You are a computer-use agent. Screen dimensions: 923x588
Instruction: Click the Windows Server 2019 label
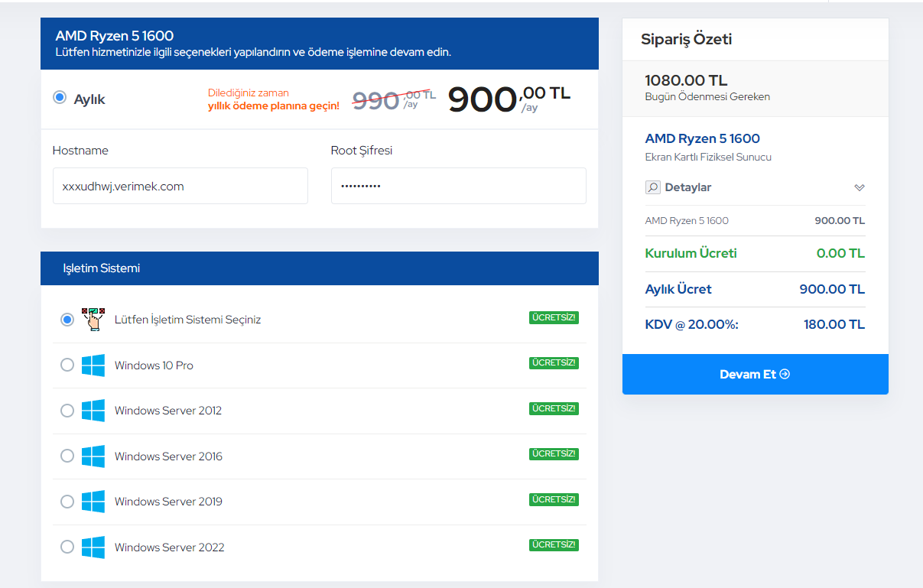[x=168, y=502]
